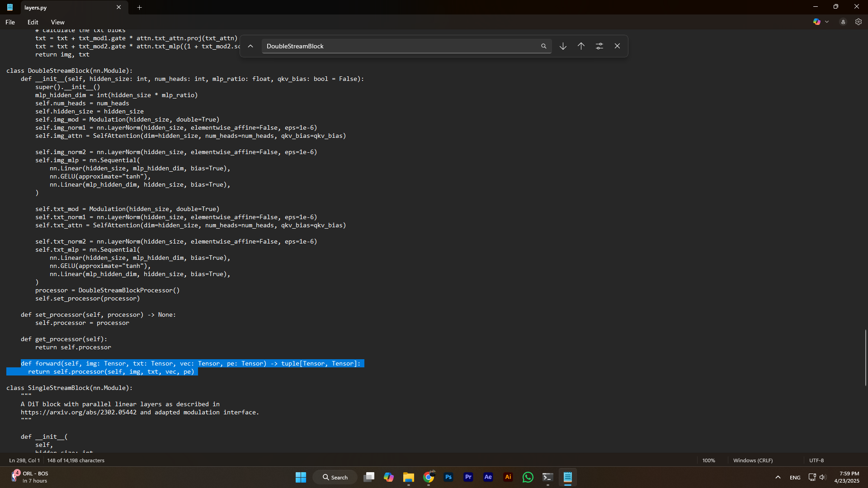Viewport: 868px width, 488px height.
Task: Jump to next DoubleStreamBlock match
Action: (x=563, y=46)
